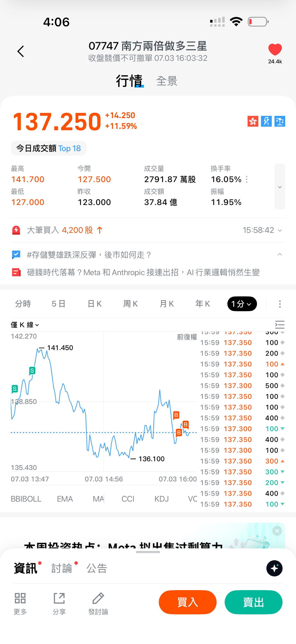Toggle the 前復權 adjustment label
The image size is (296, 644).
click(x=187, y=337)
